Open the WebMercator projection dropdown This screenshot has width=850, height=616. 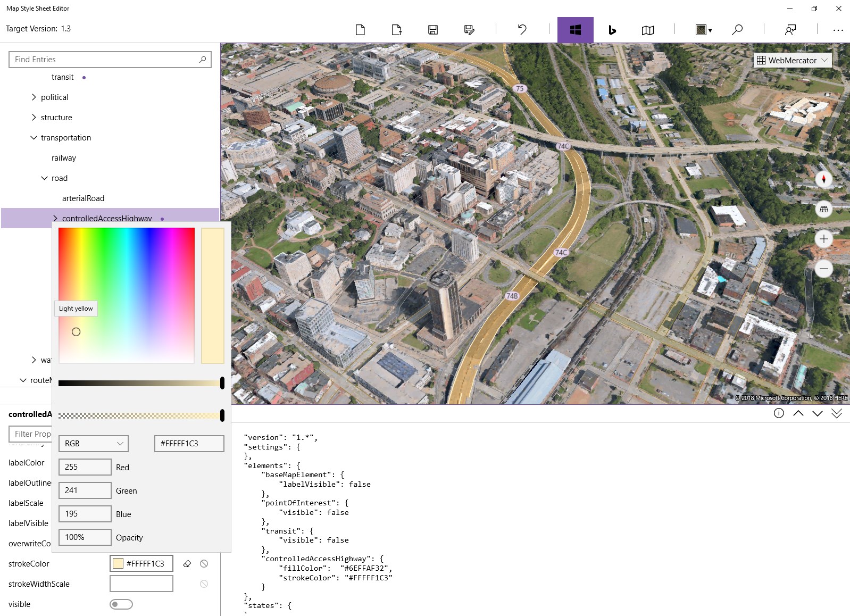pos(792,60)
